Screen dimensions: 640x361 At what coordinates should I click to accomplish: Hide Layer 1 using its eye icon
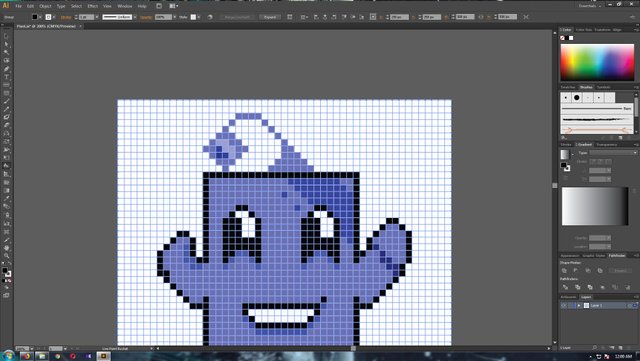coord(564,305)
